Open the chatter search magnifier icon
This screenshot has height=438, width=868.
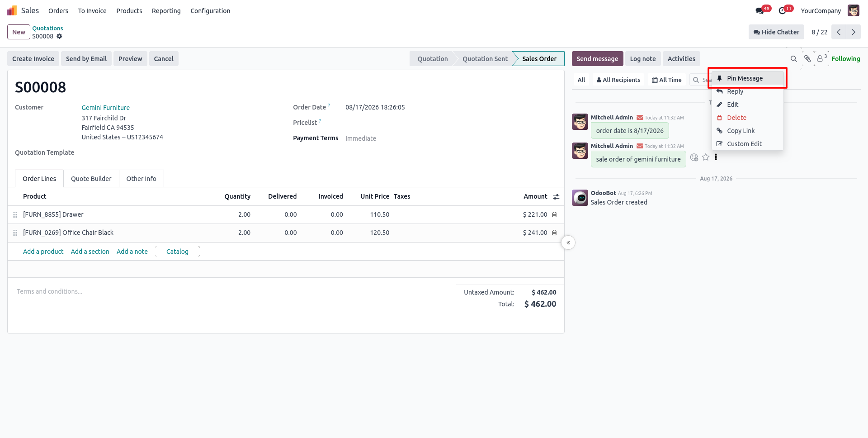(793, 59)
